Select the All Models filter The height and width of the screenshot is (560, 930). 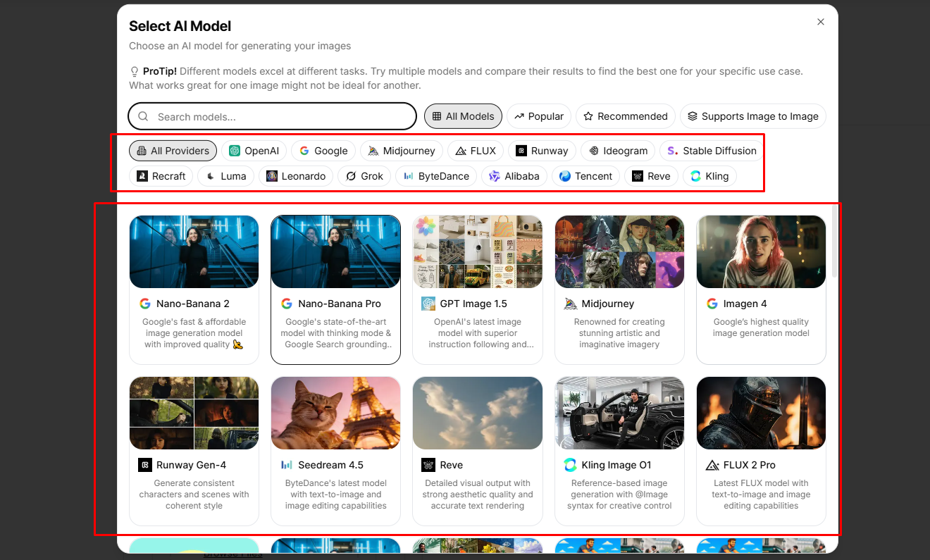pos(463,116)
